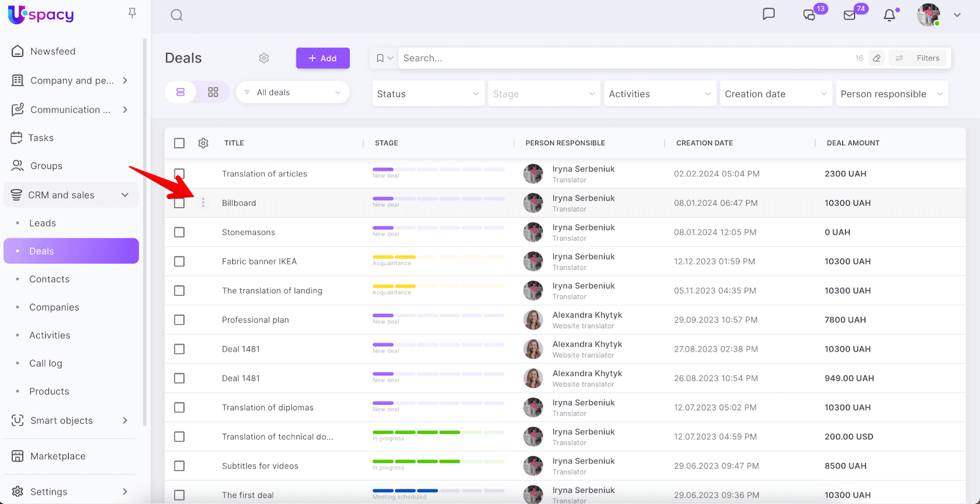Toggle the select-all checkbox in table header

coord(179,143)
